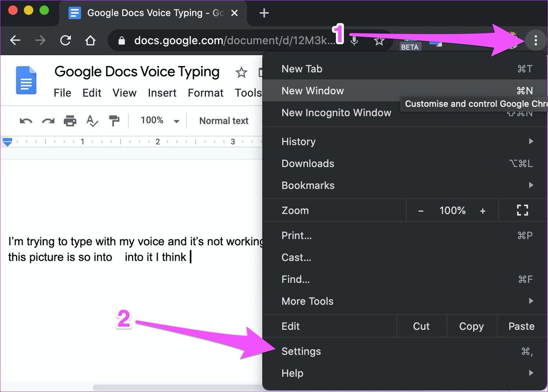The height and width of the screenshot is (392, 548).
Task: Select Find… in the Chrome menu
Action: [405, 280]
